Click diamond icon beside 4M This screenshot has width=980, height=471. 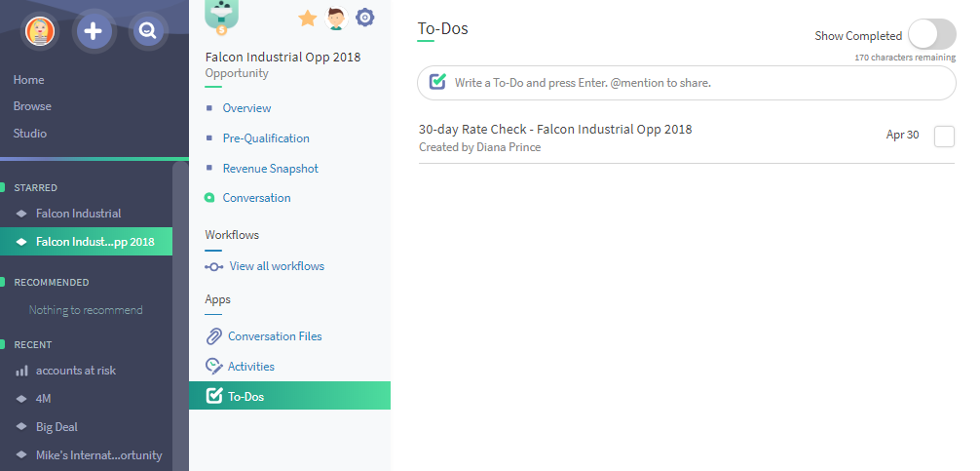pos(21,399)
